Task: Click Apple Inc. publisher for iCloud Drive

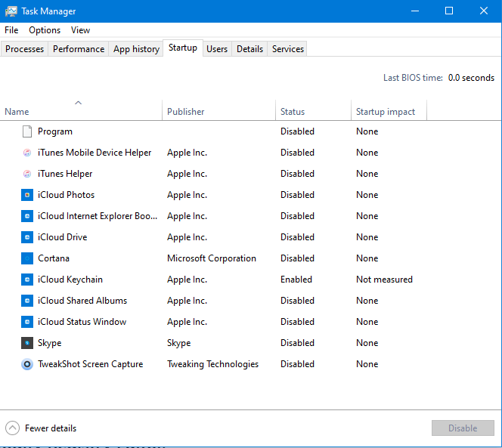Action: [x=187, y=237]
